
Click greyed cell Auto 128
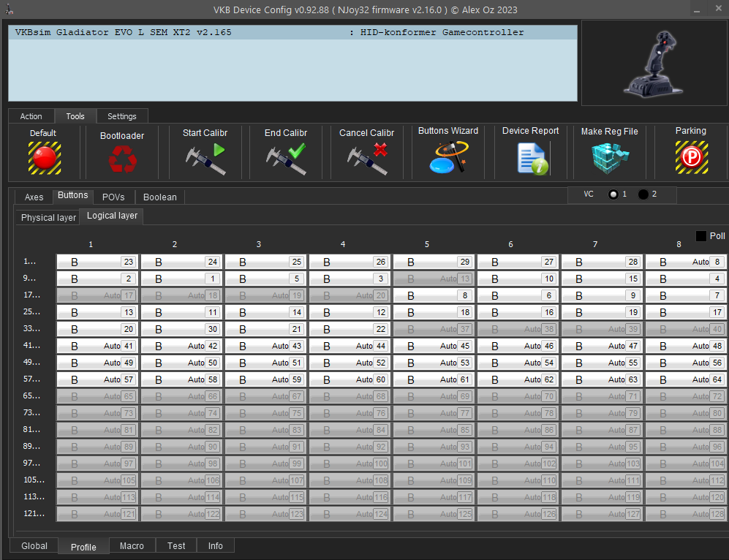pyautogui.click(x=686, y=514)
